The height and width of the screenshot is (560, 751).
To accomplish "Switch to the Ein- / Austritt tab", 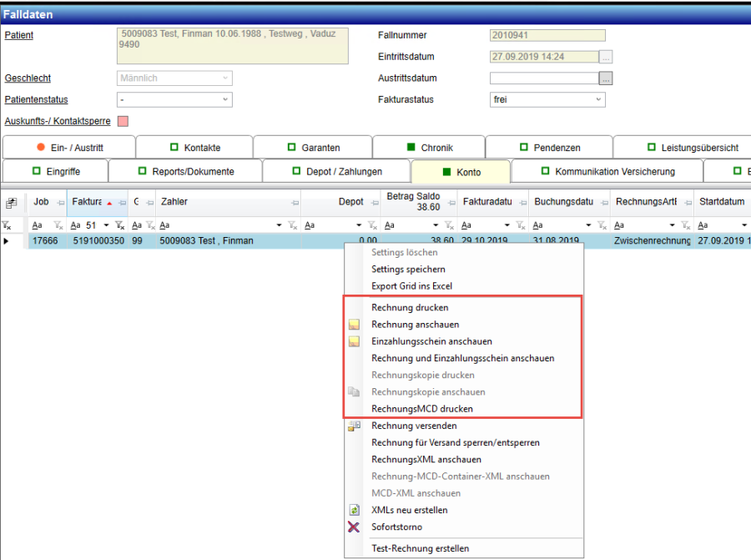I will (x=69, y=148).
